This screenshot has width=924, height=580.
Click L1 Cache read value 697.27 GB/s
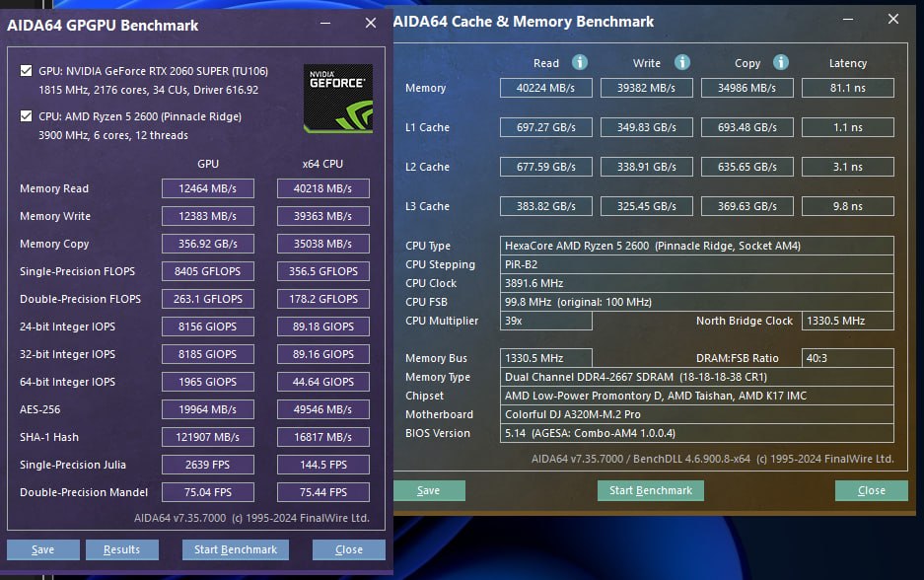546,127
